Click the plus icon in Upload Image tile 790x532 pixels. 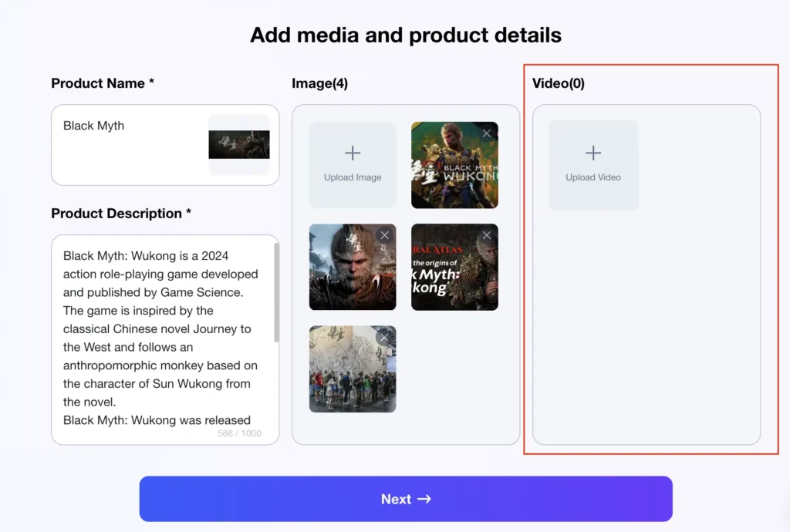coord(353,153)
